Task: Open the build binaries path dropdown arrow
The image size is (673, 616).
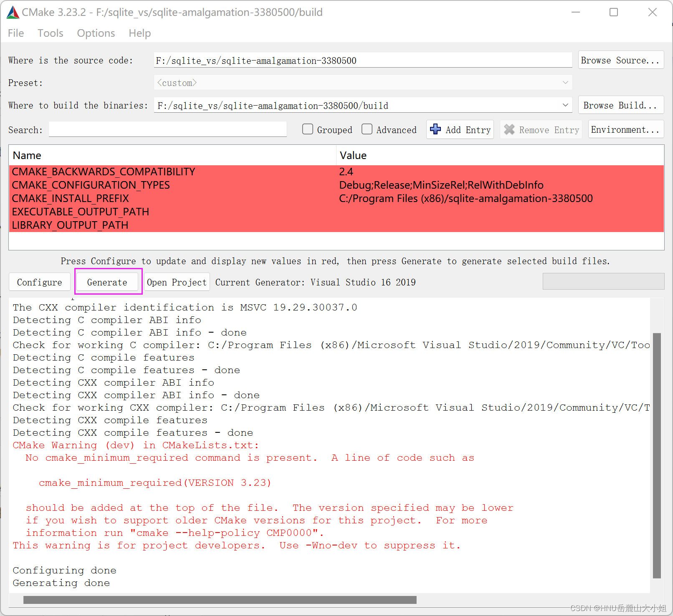Action: click(565, 105)
